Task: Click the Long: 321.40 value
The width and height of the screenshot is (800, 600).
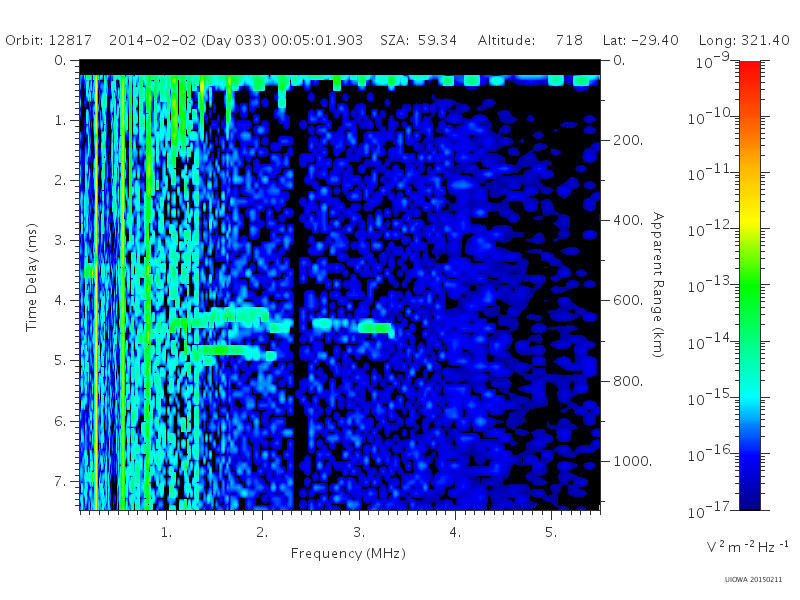Action: 744,40
